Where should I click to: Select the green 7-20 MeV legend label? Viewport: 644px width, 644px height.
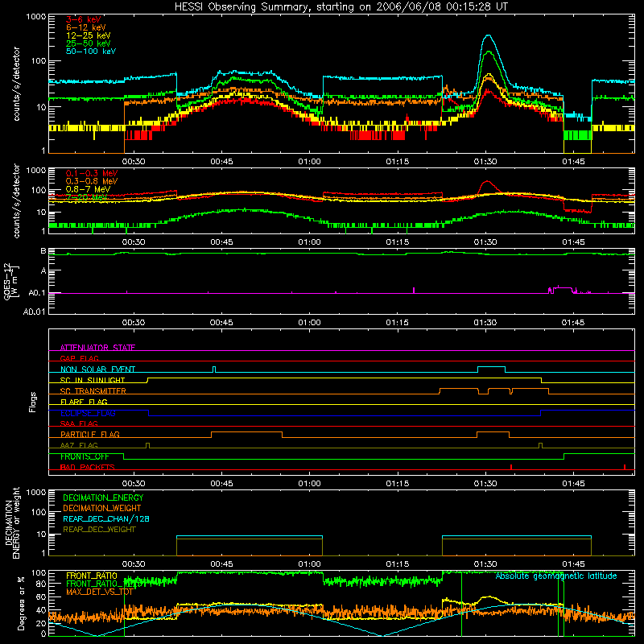tap(86, 197)
